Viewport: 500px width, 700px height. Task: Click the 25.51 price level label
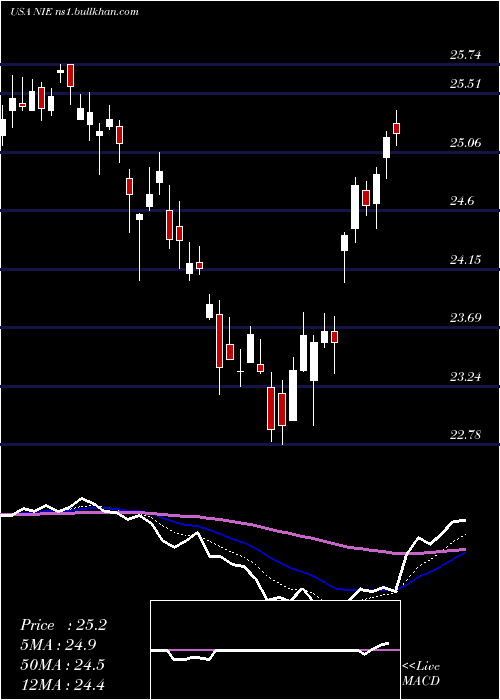pos(466,84)
